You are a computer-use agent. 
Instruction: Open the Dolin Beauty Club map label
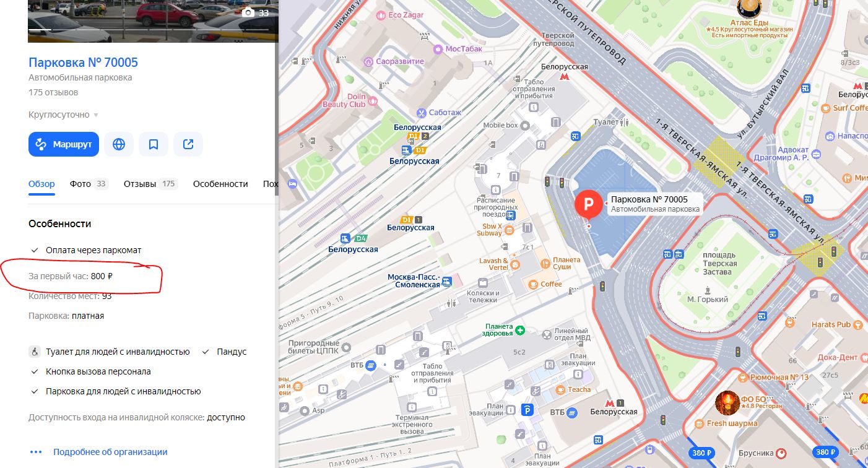pos(344,100)
